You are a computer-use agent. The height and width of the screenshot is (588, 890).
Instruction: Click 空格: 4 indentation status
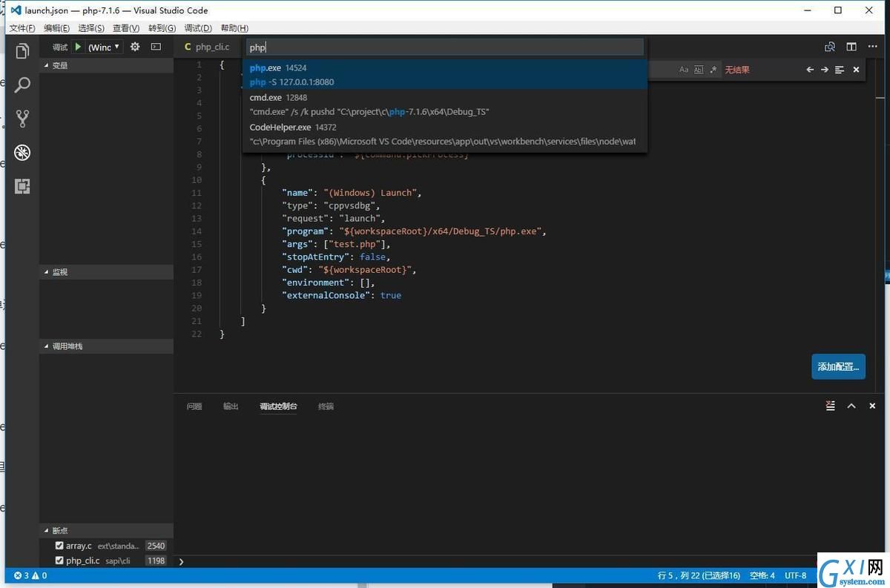coord(762,575)
